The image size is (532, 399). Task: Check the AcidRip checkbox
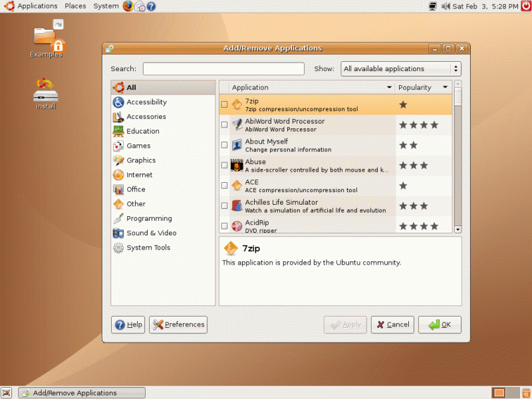click(x=224, y=226)
